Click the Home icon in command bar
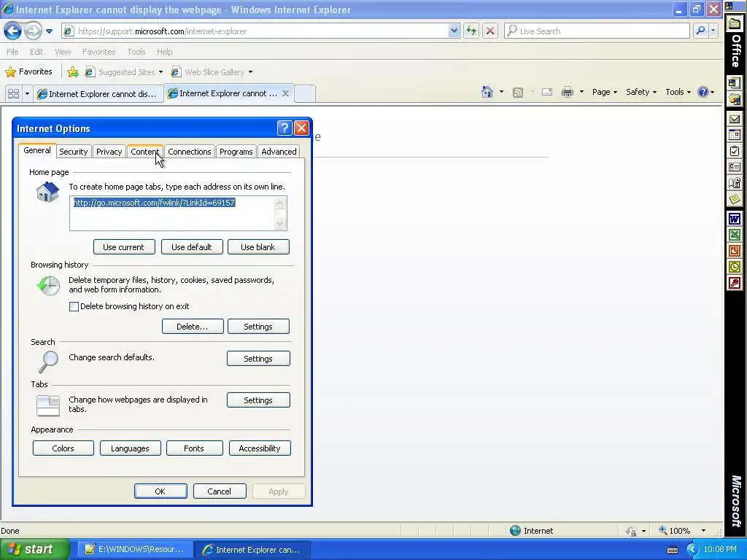The width and height of the screenshot is (747, 560). [487, 92]
